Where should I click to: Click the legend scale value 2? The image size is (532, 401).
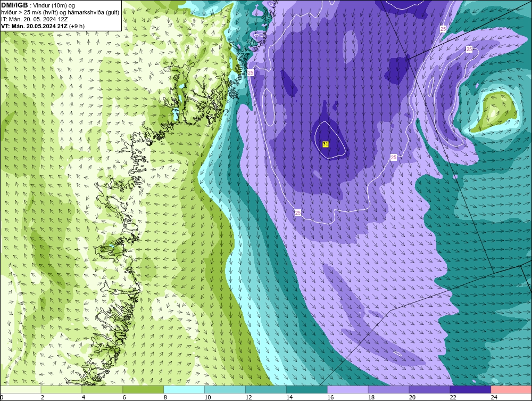coord(43,397)
